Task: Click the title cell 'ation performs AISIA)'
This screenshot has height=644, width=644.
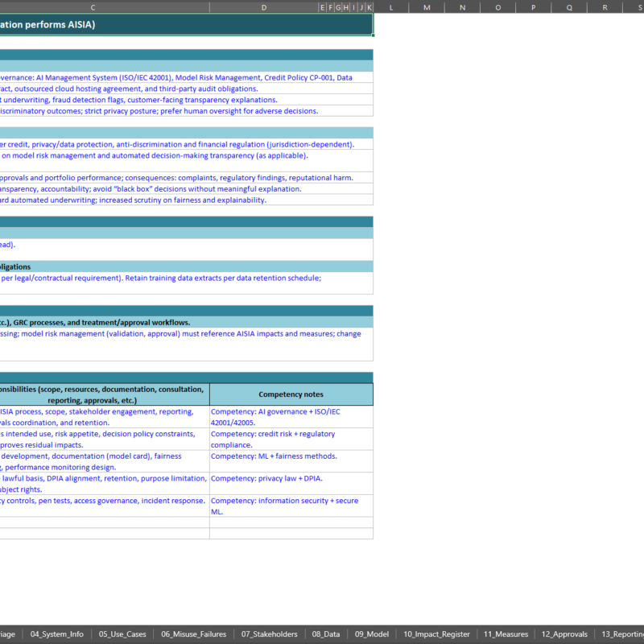Action: click(187, 25)
